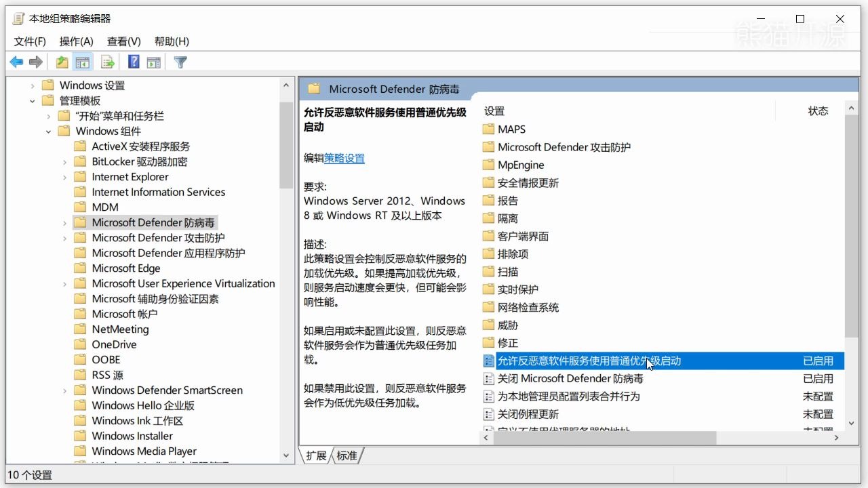Expand Microsoft User Experience Virtualization node
This screenshot has height=488, width=868.
pyautogui.click(x=65, y=284)
